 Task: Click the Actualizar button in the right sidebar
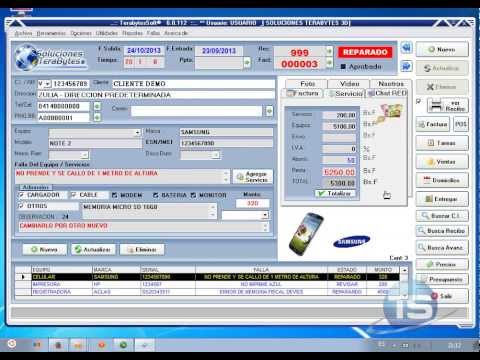(x=442, y=68)
